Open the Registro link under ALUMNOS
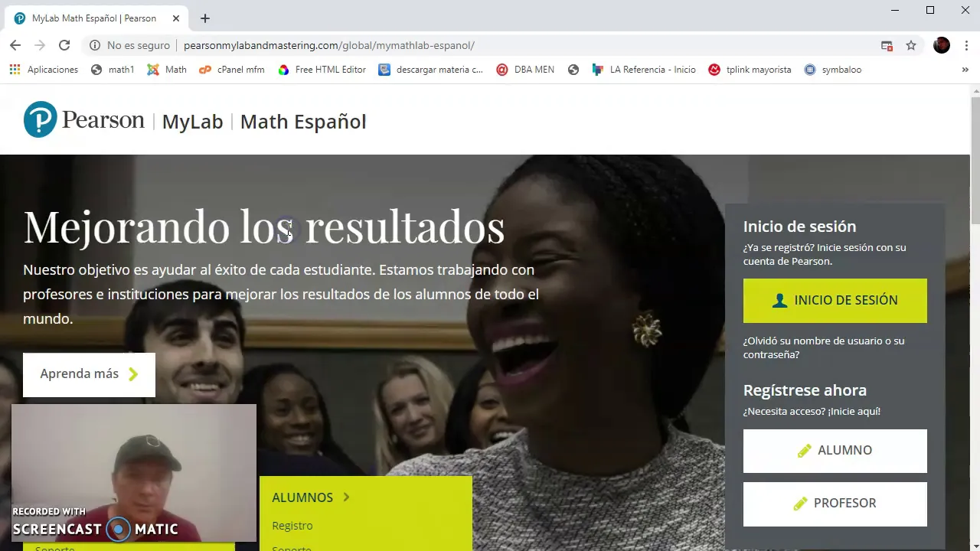Viewport: 980px width, 551px height. [x=292, y=526]
